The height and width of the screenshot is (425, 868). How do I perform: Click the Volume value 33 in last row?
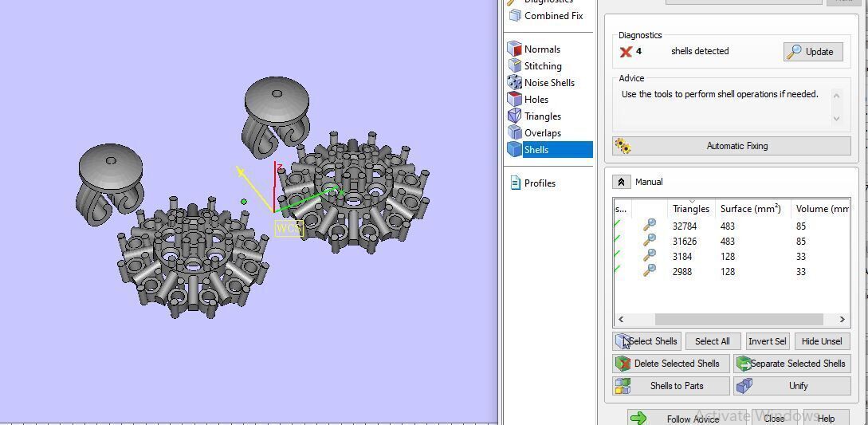(x=801, y=272)
